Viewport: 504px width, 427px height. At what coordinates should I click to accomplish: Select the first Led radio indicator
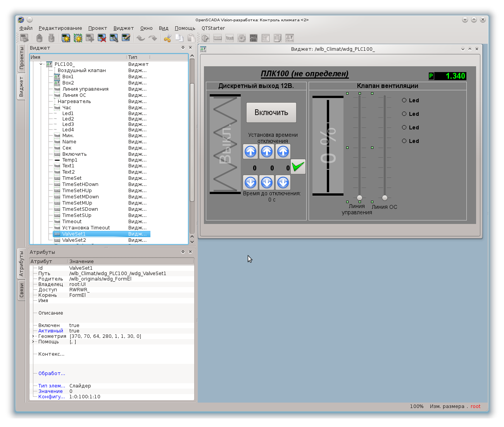(404, 100)
